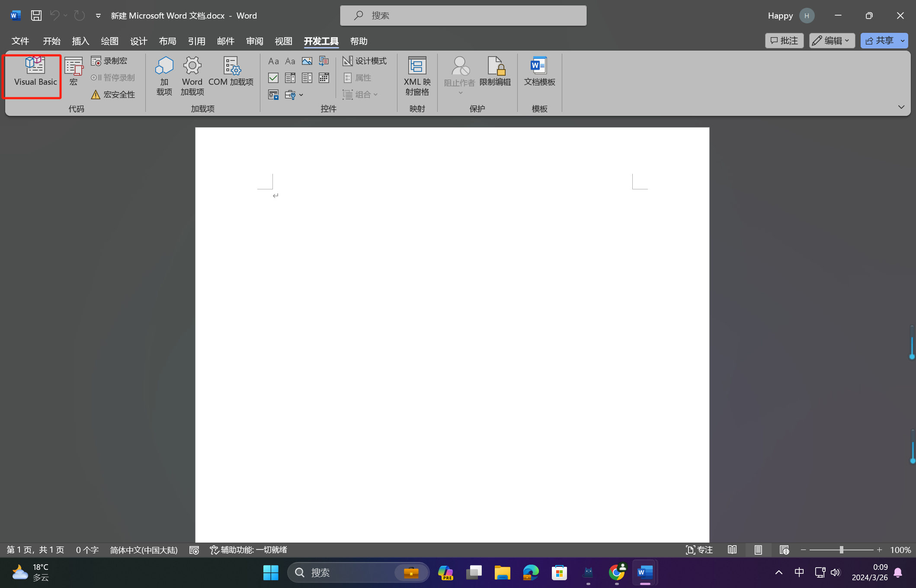Click the 宏 (Macros) icon
Screen dimensions: 916x588
74,72
